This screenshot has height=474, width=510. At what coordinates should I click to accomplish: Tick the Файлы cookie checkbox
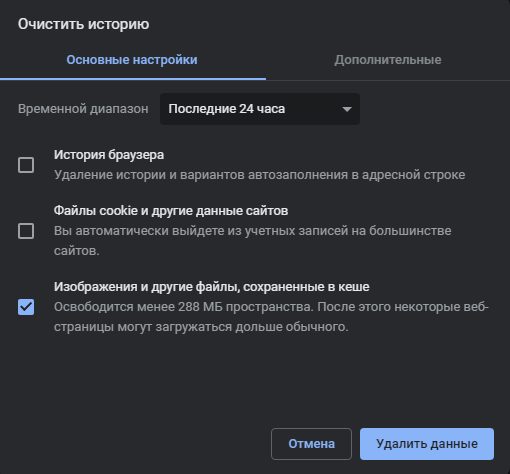coord(26,231)
